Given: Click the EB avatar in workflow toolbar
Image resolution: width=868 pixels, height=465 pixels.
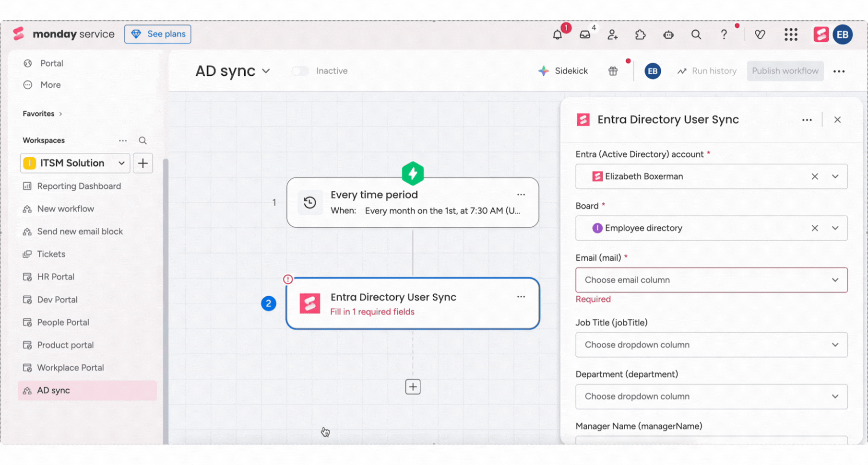Looking at the screenshot, I should coord(652,71).
